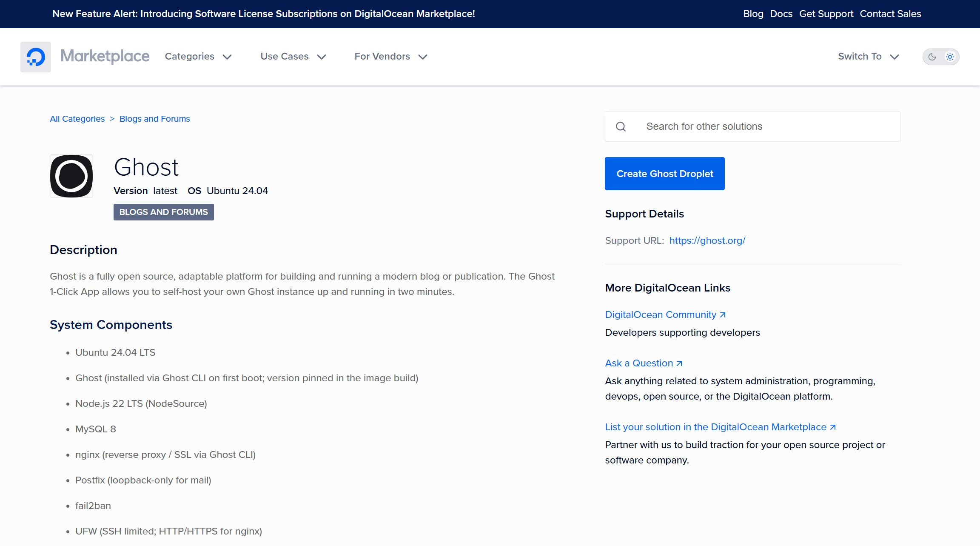
Task: Open DigitalOcean Community link
Action: point(665,314)
